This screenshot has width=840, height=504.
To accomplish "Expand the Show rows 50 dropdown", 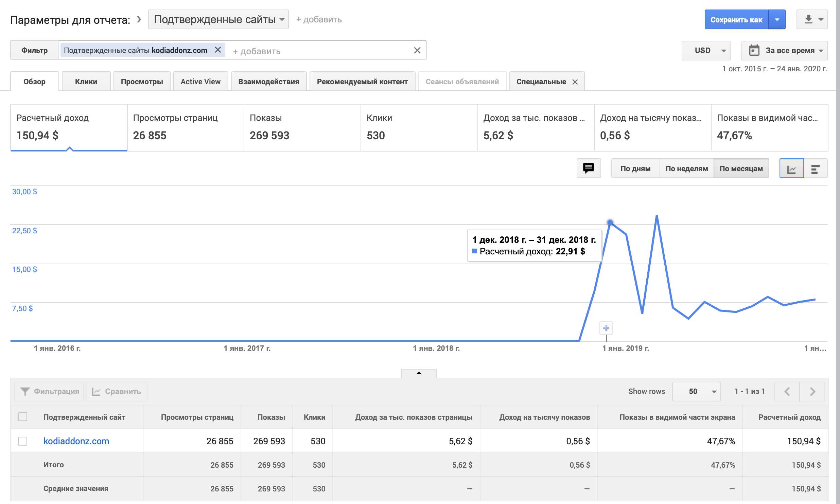I will 697,392.
